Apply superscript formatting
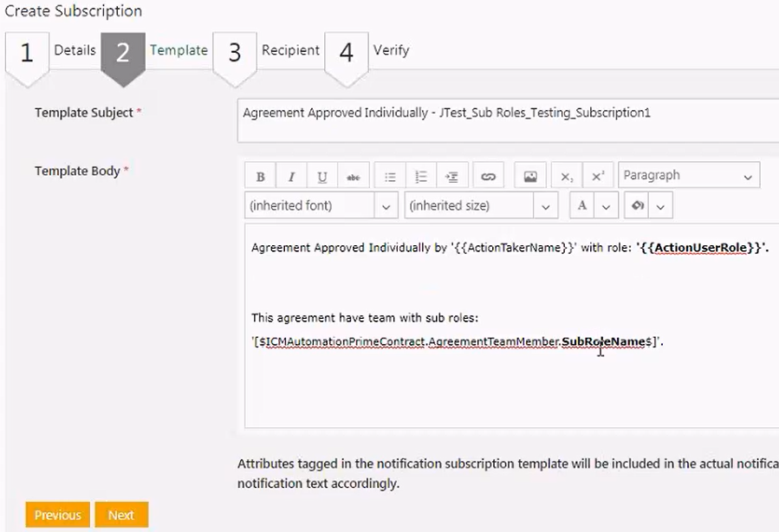 point(597,177)
